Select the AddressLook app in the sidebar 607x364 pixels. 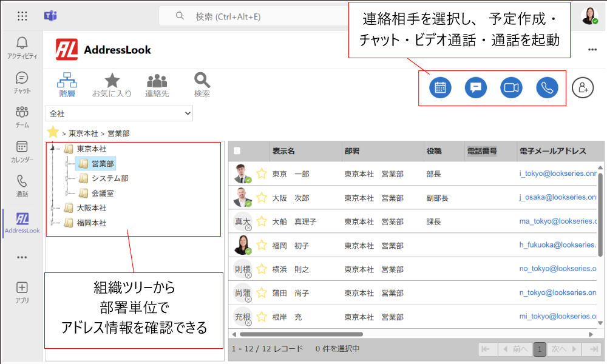pyautogui.click(x=22, y=223)
